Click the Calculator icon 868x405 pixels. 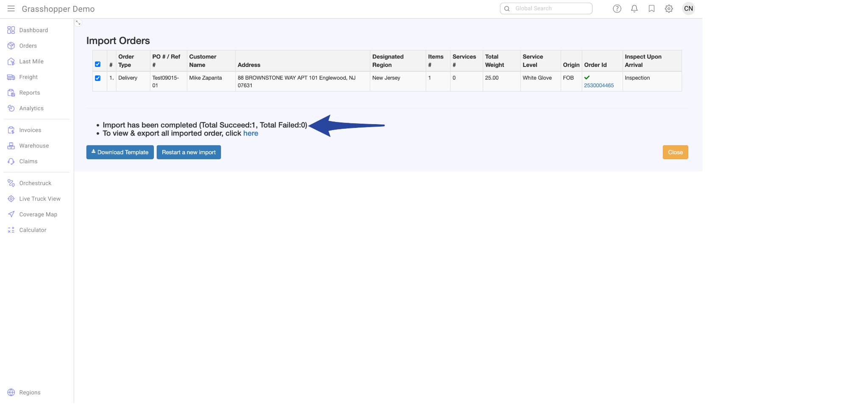11,230
